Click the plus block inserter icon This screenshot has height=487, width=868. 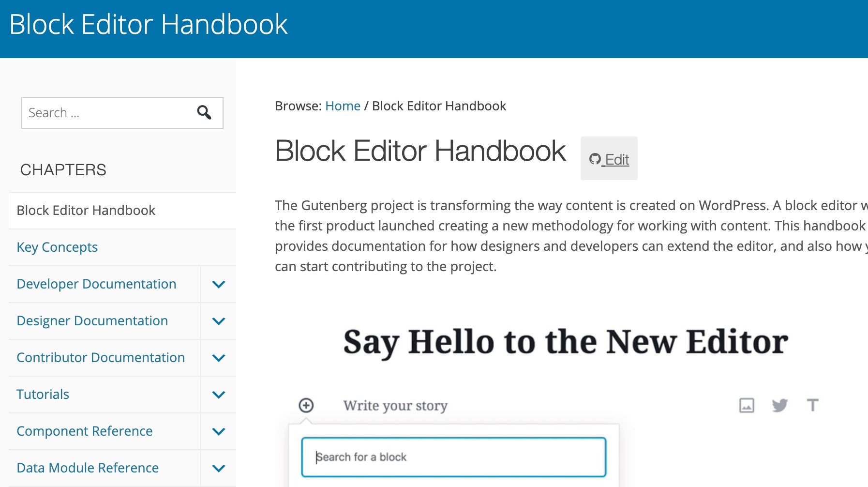pos(306,405)
